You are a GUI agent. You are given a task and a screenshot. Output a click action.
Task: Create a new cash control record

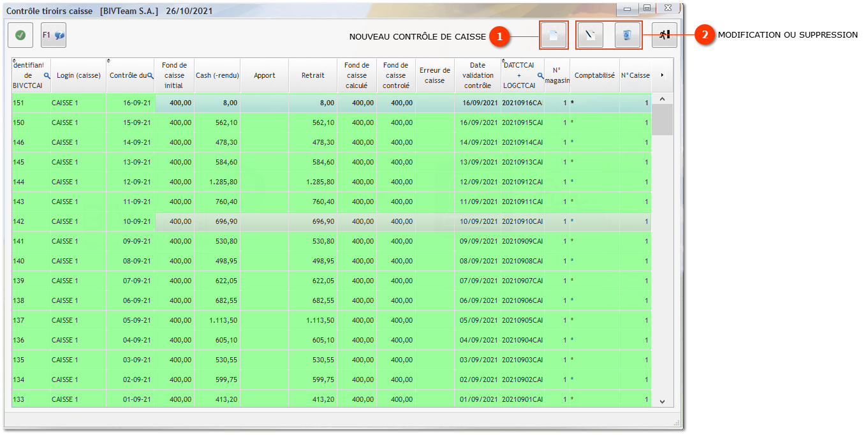pyautogui.click(x=554, y=36)
